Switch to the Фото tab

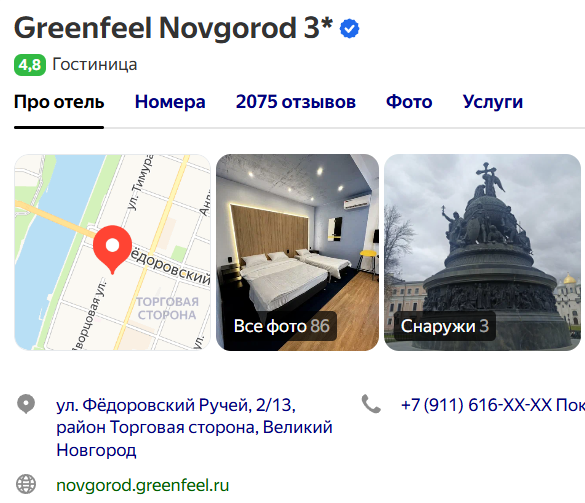click(409, 102)
